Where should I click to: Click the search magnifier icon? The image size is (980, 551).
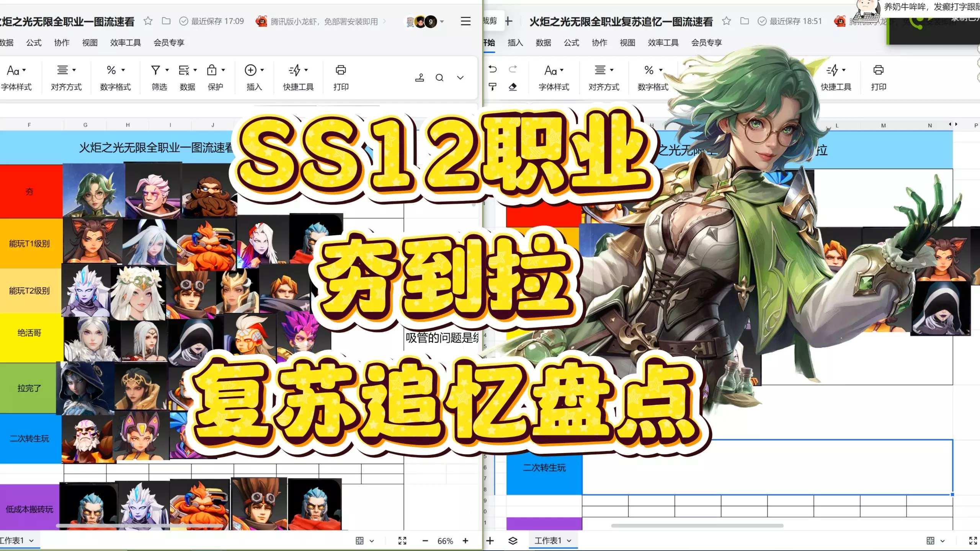439,78
